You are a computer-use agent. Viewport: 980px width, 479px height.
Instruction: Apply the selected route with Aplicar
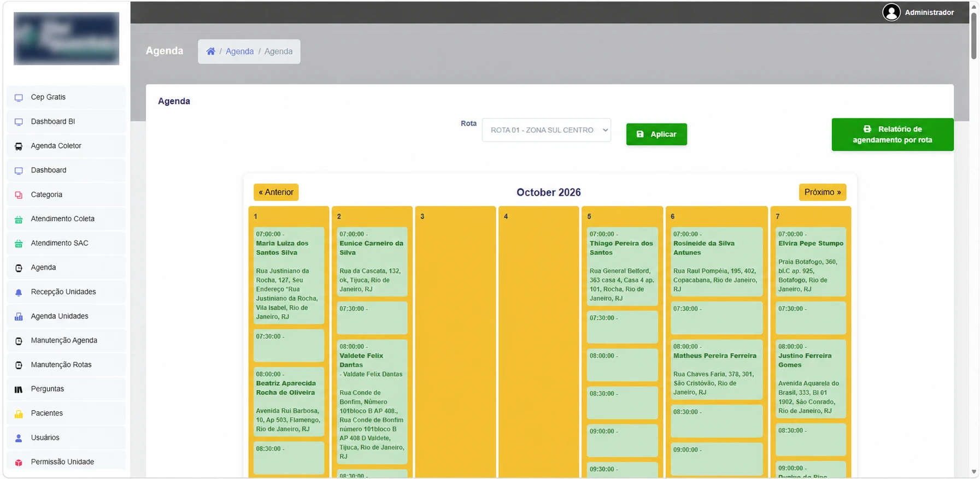point(656,134)
